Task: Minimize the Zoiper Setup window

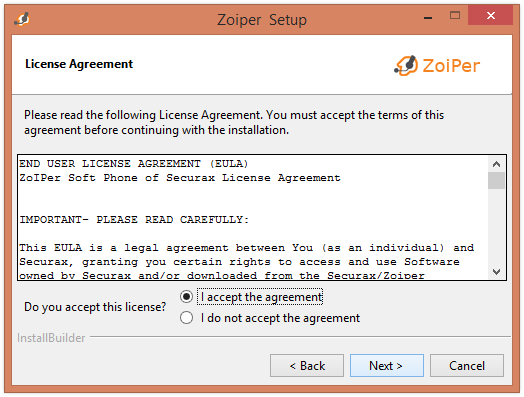Action: pos(428,16)
